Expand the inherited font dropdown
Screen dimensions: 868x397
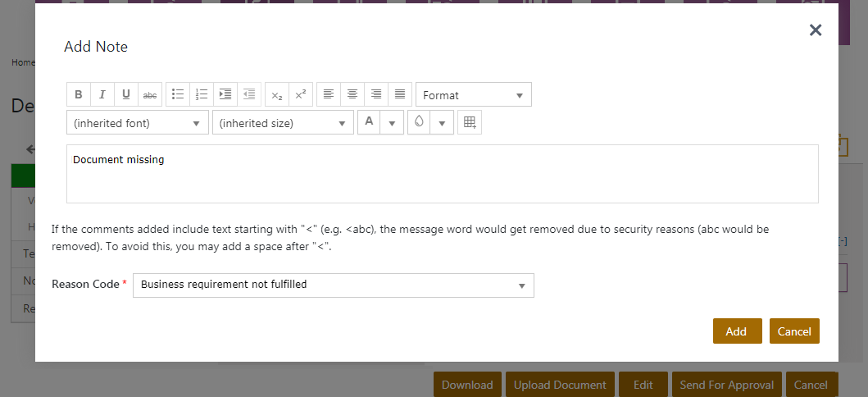click(138, 123)
